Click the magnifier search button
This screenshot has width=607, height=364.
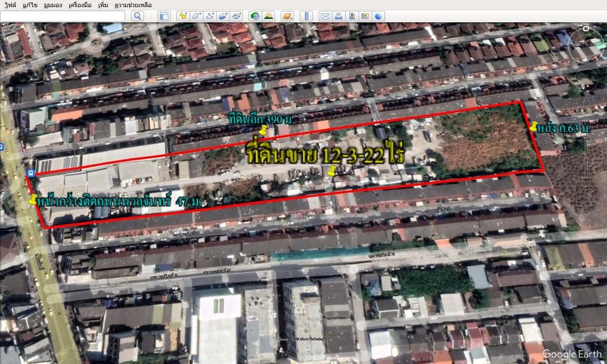click(x=137, y=16)
